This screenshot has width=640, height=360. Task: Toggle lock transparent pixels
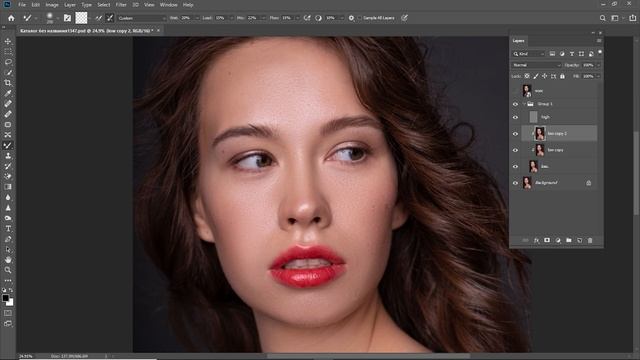pyautogui.click(x=527, y=76)
